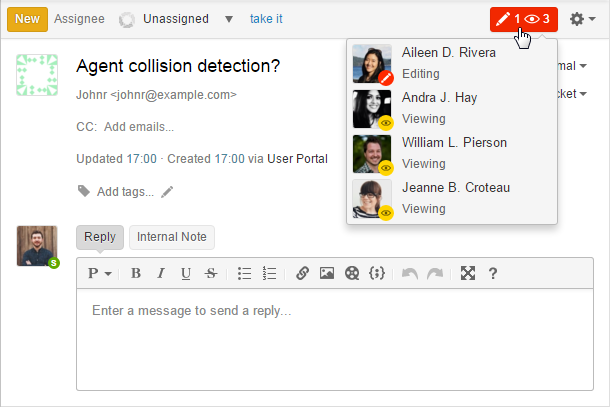Viewport: 610px width, 407px height.
Task: Insert a bulleted list
Action: tap(245, 273)
